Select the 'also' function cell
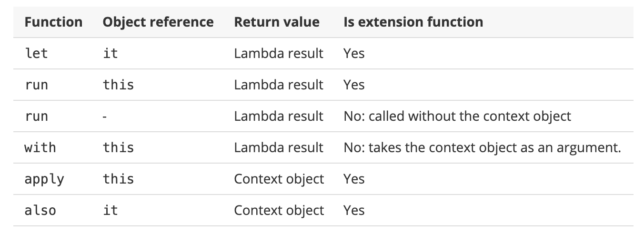This screenshot has height=233, width=644. (x=40, y=210)
